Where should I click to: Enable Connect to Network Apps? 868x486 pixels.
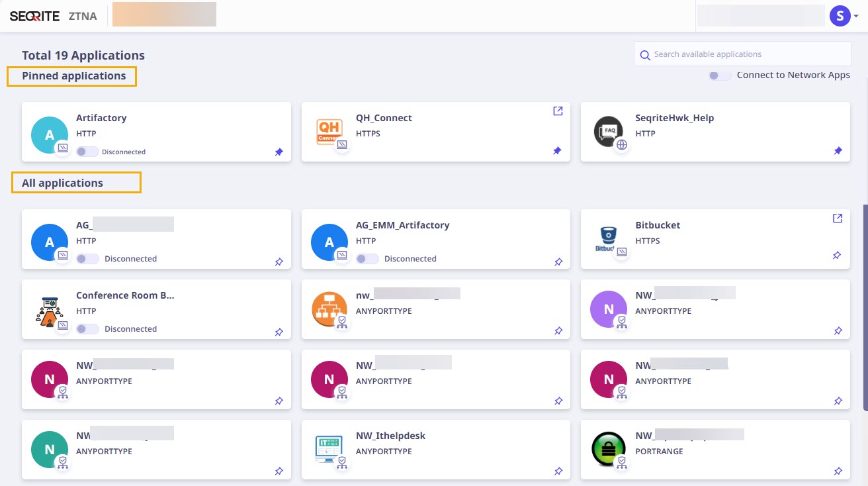point(720,75)
